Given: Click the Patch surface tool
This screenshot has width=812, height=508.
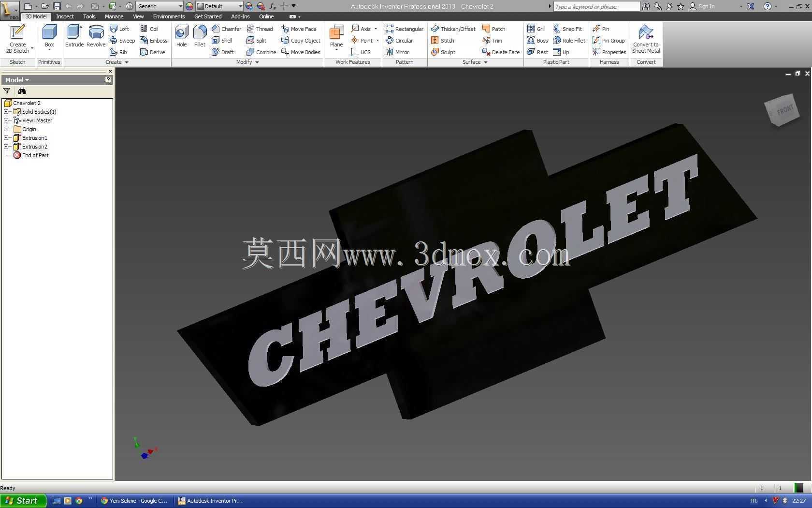Looking at the screenshot, I should 494,29.
